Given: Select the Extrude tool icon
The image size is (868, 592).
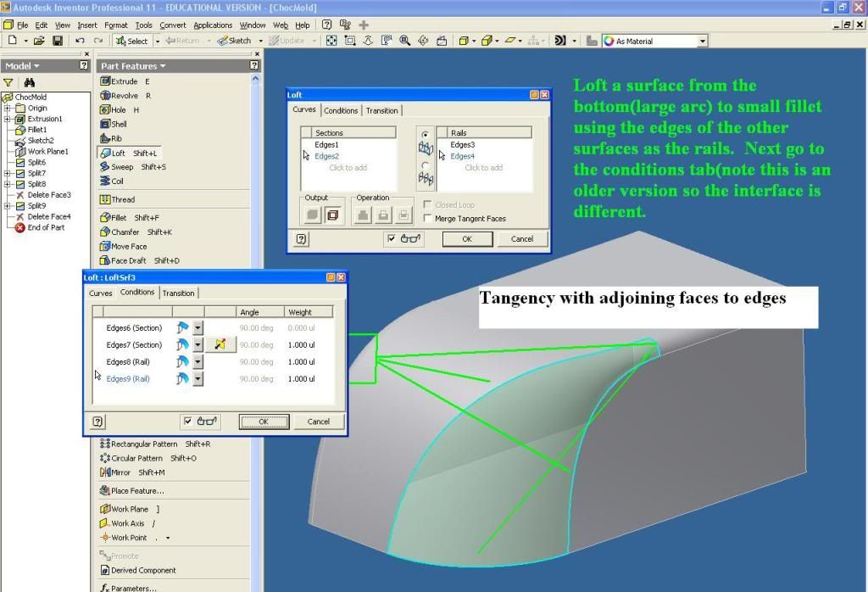Looking at the screenshot, I should tap(106, 81).
